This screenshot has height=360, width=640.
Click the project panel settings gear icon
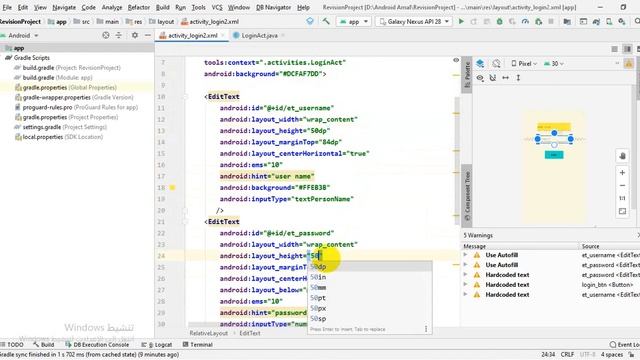[135, 36]
